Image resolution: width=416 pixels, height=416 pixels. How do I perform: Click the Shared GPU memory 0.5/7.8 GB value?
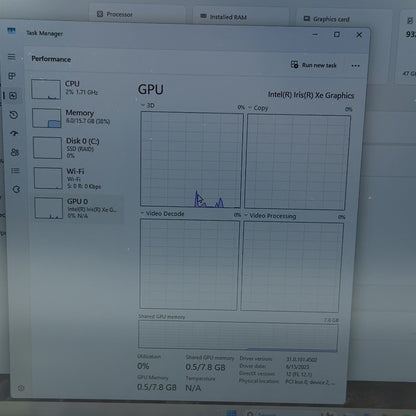click(x=205, y=367)
